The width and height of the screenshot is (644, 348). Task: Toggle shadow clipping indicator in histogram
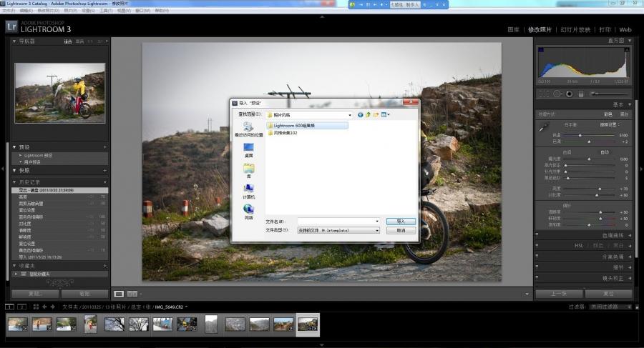(x=541, y=49)
